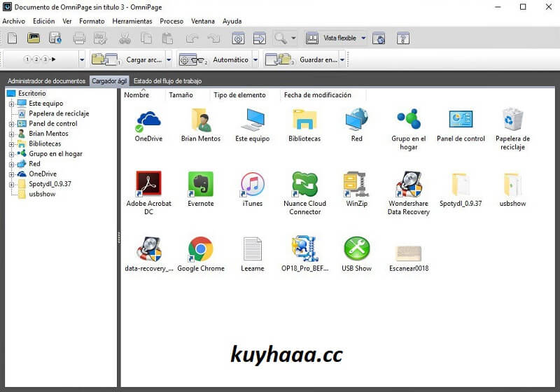Click the Guardar en save-to icon
This screenshot has width=560, height=392.
click(279, 59)
